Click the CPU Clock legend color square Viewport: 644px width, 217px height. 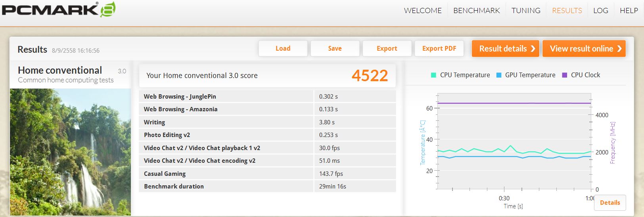pyautogui.click(x=565, y=75)
